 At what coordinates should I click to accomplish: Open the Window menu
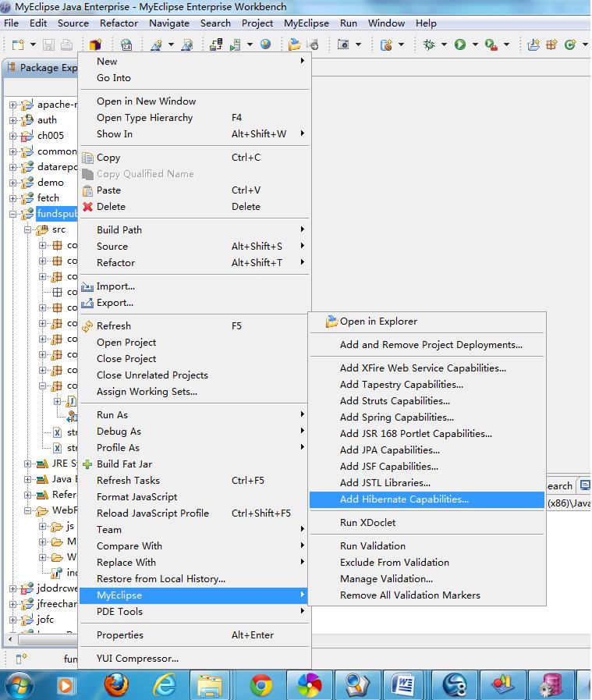pyautogui.click(x=386, y=23)
